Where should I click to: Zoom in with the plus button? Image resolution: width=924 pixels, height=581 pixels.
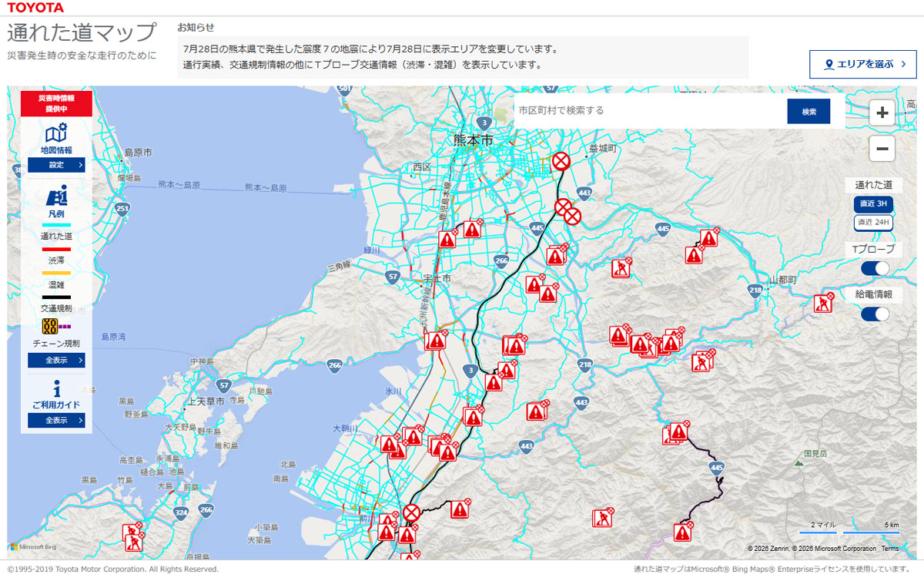click(882, 113)
